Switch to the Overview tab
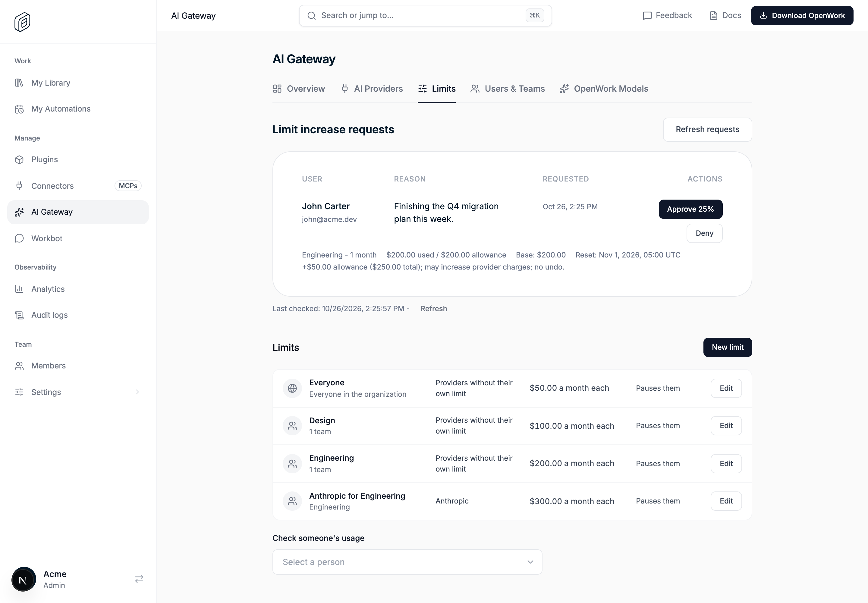 point(299,89)
